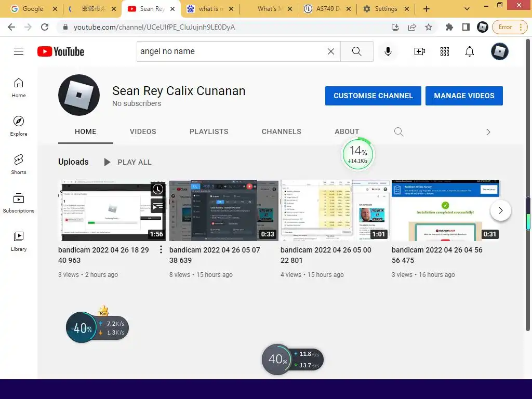This screenshot has width=532, height=399.
Task: Open options menu for bandicam 18 29 video
Action: coord(161,250)
